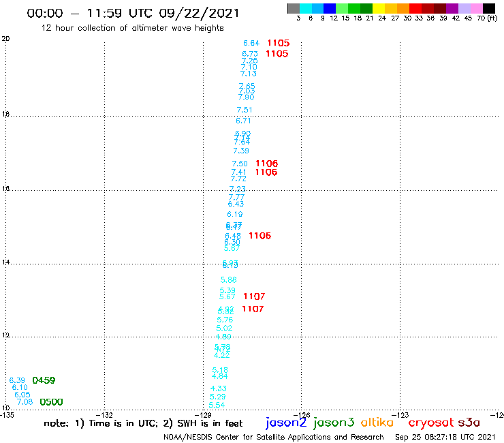Click the wave height reading 7.08
The image size is (504, 443).
25,402
